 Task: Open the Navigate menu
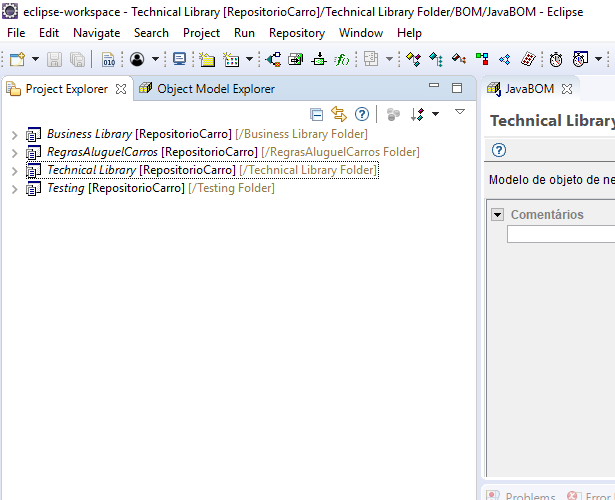point(96,33)
